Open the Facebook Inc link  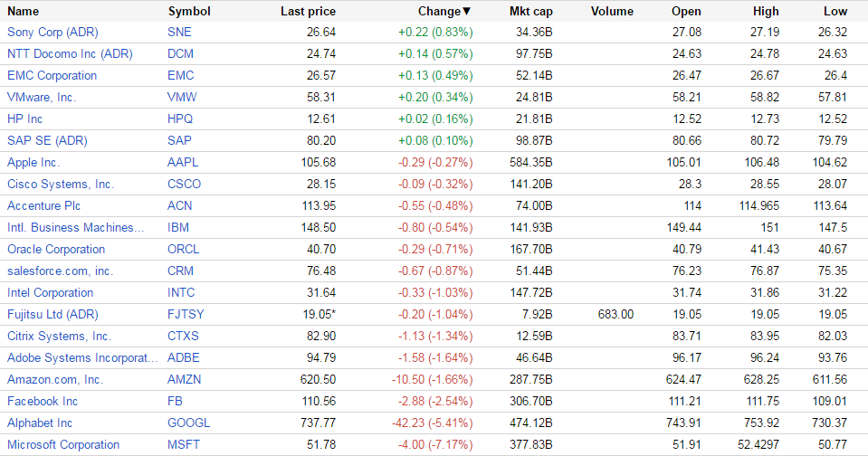(x=43, y=401)
